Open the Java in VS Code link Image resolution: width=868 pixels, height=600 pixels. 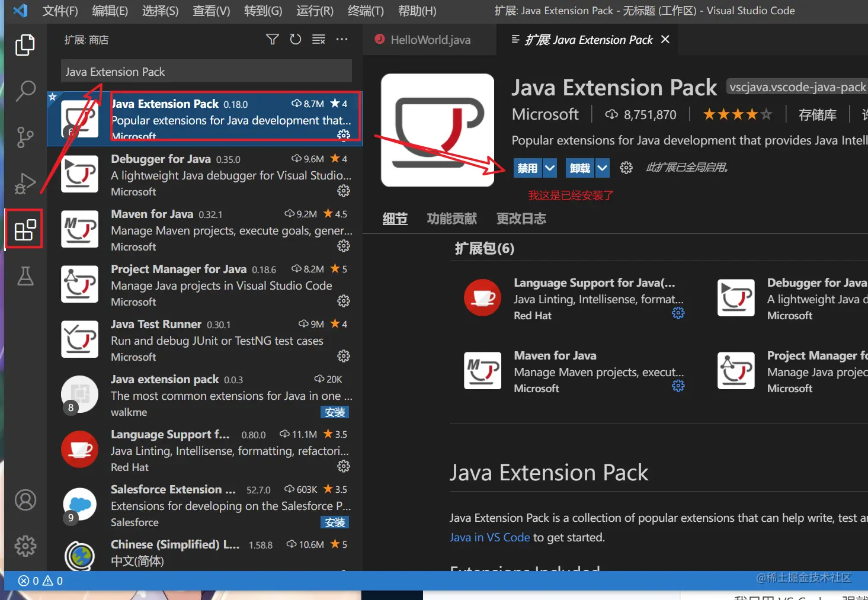[x=489, y=537]
